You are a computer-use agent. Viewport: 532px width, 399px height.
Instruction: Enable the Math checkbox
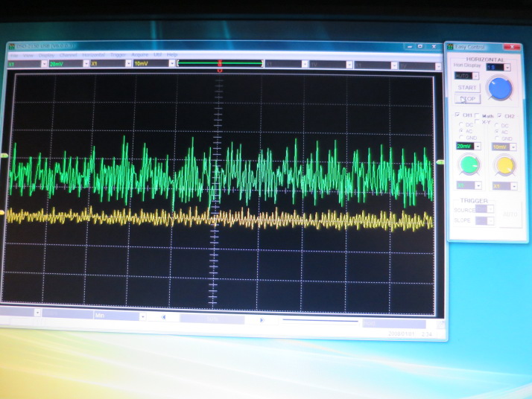pyautogui.click(x=477, y=116)
